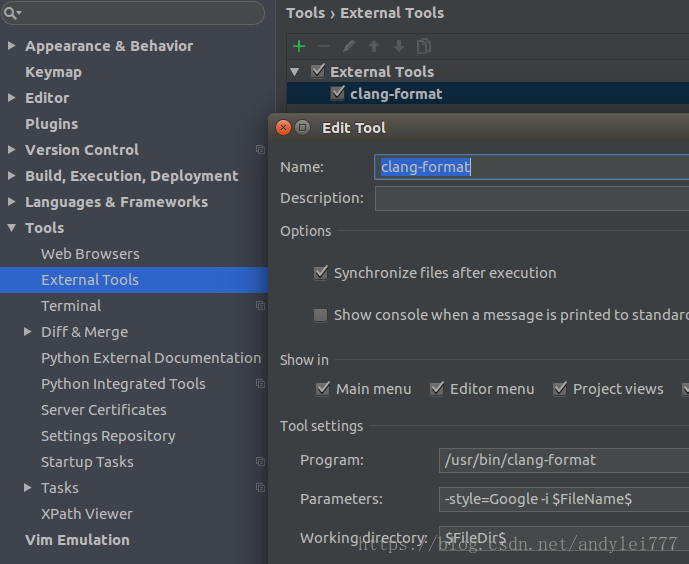Viewport: 689px width, 564px height.
Task: Click the Move Up arrow icon
Action: [374, 46]
